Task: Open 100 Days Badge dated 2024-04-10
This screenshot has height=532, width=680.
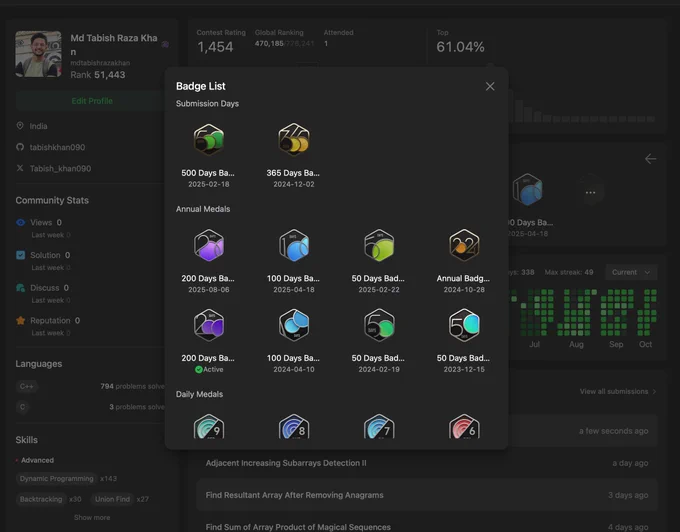Action: tap(294, 325)
